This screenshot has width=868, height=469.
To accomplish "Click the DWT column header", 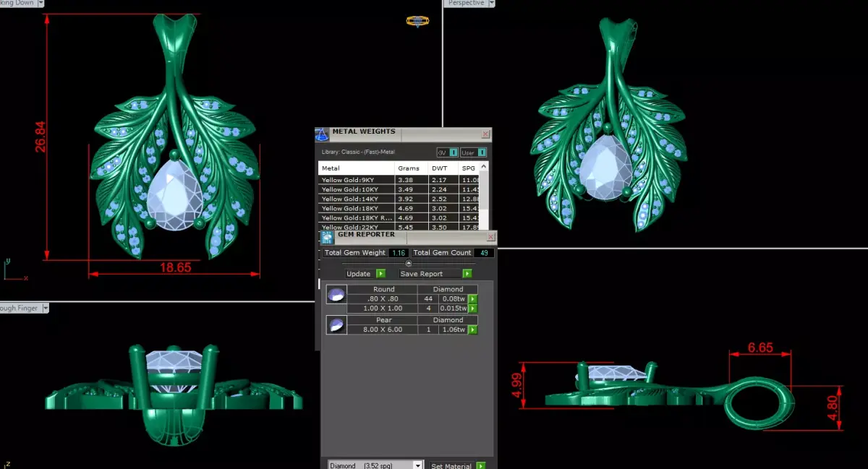I will (444, 168).
